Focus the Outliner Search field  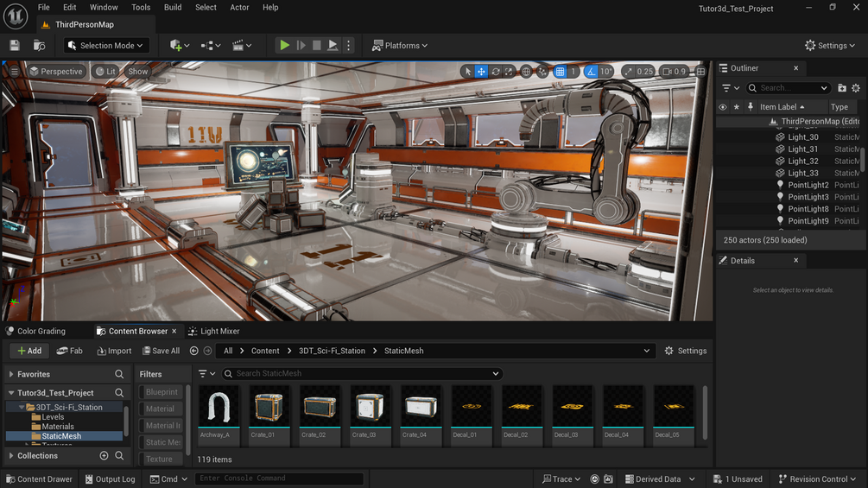pyautogui.click(x=789, y=88)
